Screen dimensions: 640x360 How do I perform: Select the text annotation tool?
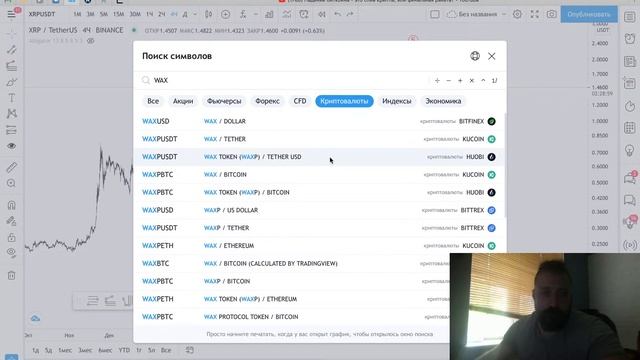click(11, 98)
